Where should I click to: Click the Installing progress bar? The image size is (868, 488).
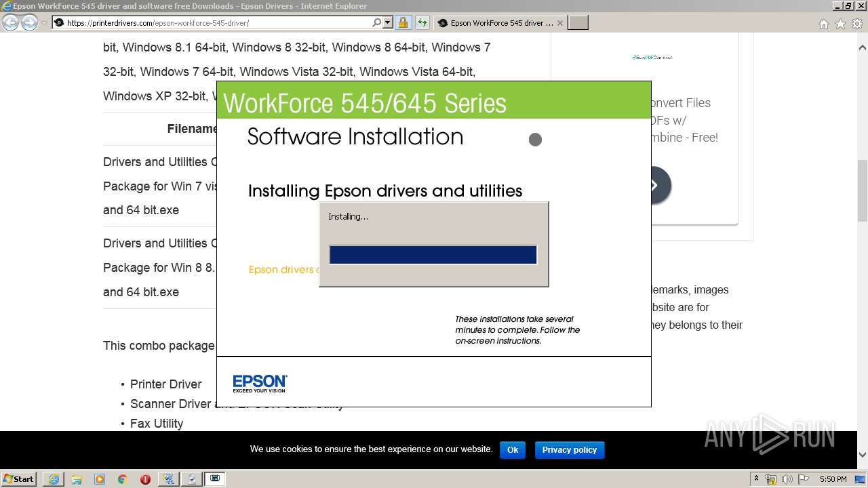click(x=433, y=255)
